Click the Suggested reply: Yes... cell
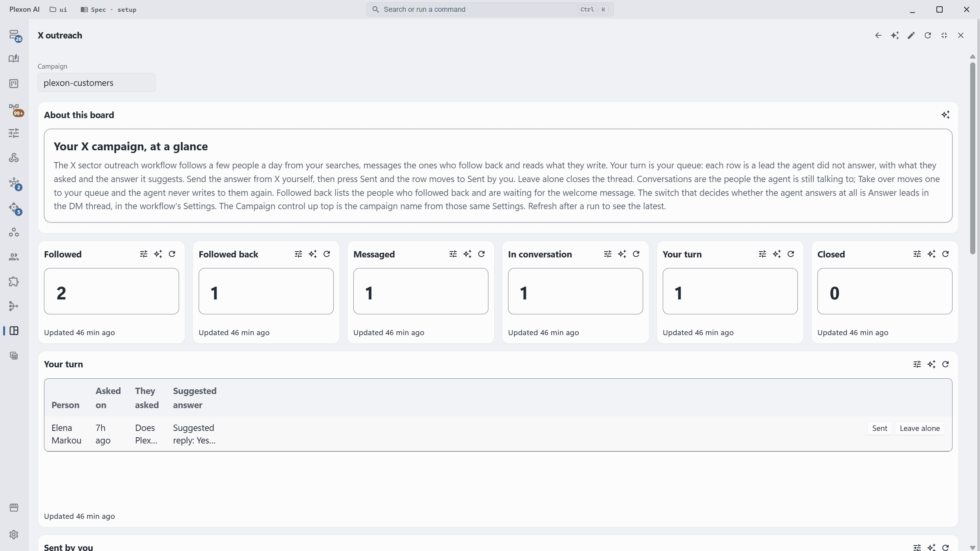The image size is (980, 551). [194, 434]
